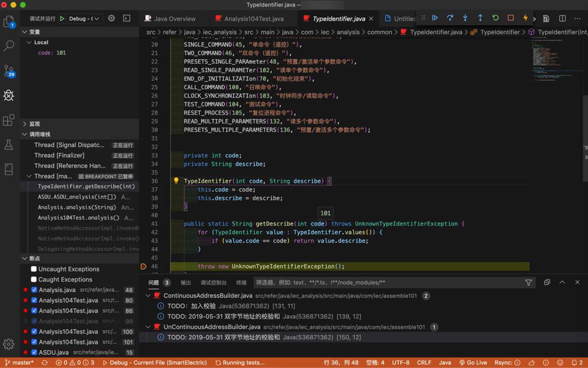The height and width of the screenshot is (368, 588).
Task: Expand the 监视 watch section
Action: [34, 123]
